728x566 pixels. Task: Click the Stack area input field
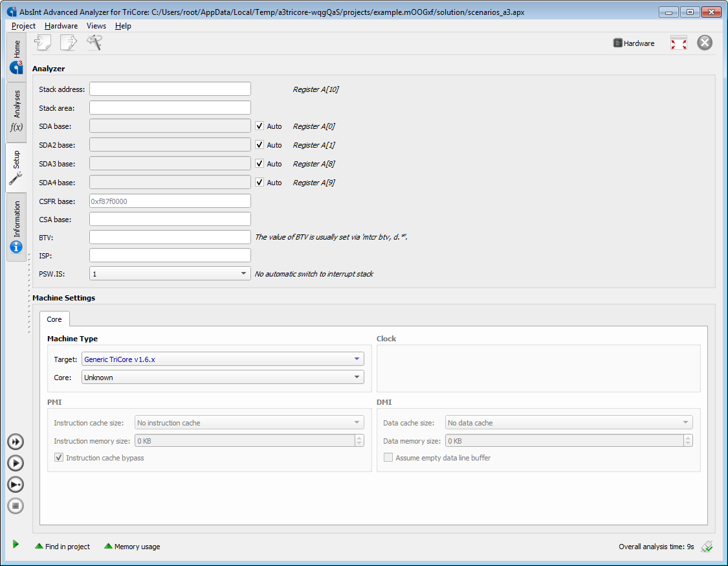(x=170, y=108)
